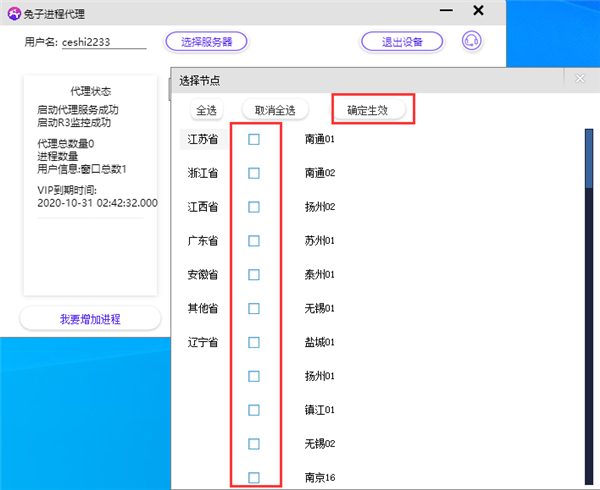600x490 pixels.
Task: Check the box for 扬州02
Action: click(x=254, y=207)
